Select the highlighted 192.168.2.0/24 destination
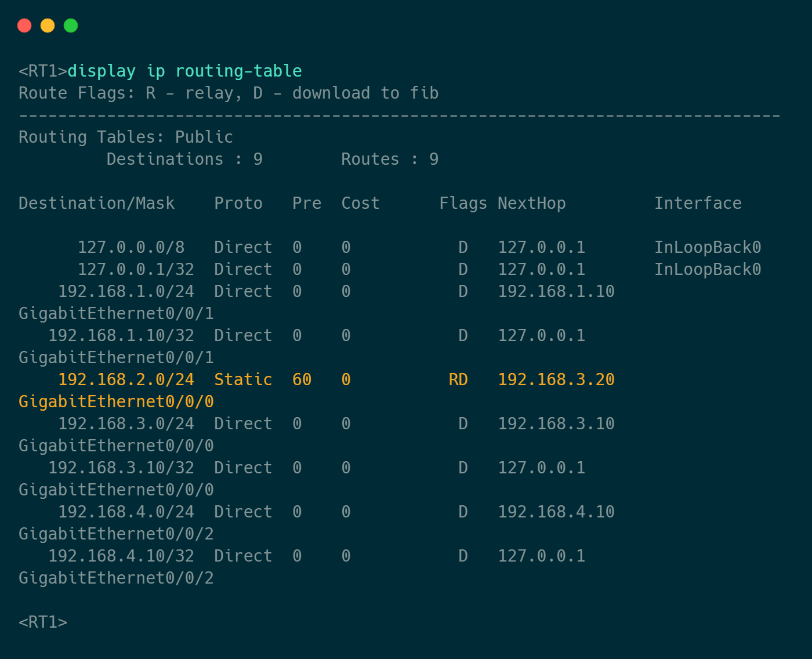The width and height of the screenshot is (812, 659). coord(126,379)
